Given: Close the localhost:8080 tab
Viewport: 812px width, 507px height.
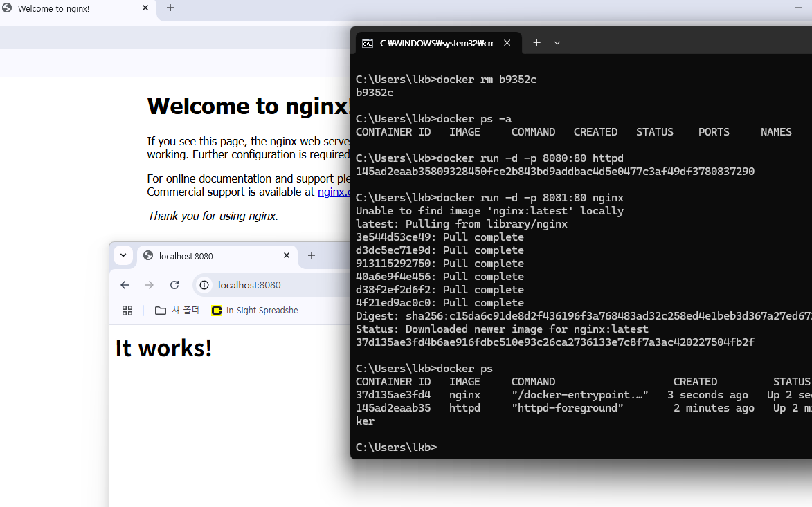Looking at the screenshot, I should tap(287, 255).
